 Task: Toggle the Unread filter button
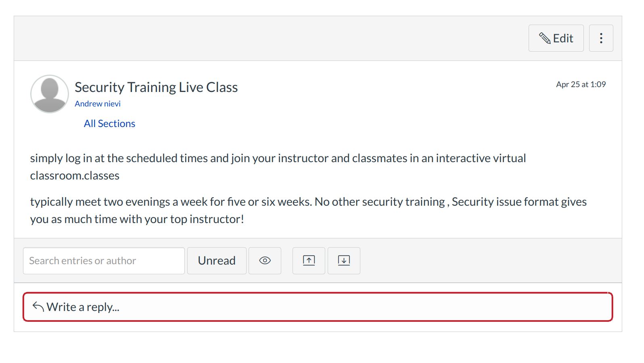(217, 261)
